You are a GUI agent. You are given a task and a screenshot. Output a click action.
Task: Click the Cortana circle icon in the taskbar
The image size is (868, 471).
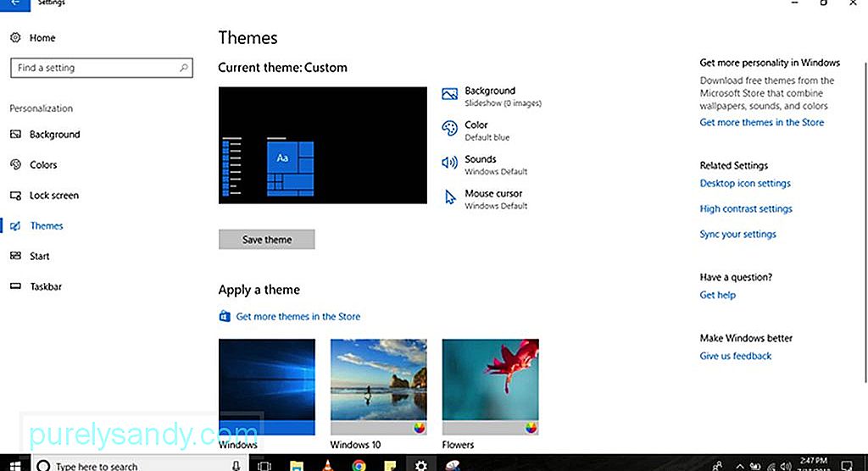tap(43, 465)
